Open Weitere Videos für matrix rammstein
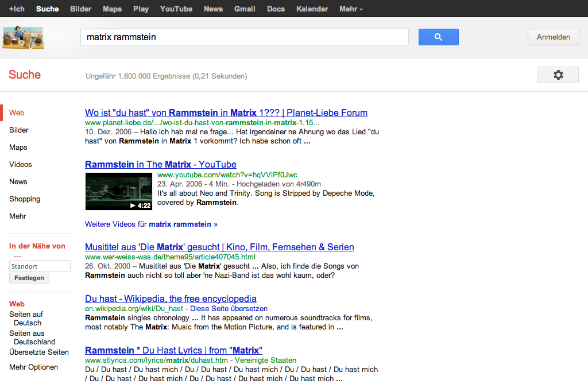 tap(151, 224)
